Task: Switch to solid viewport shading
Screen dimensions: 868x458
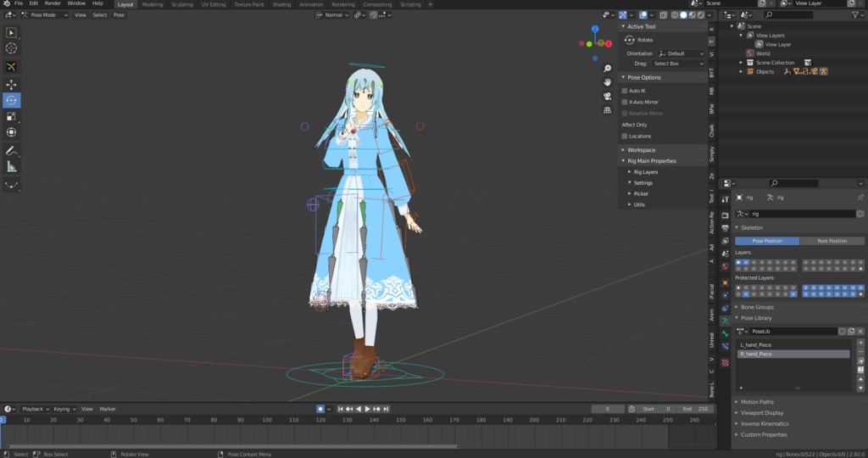Action: (x=684, y=15)
